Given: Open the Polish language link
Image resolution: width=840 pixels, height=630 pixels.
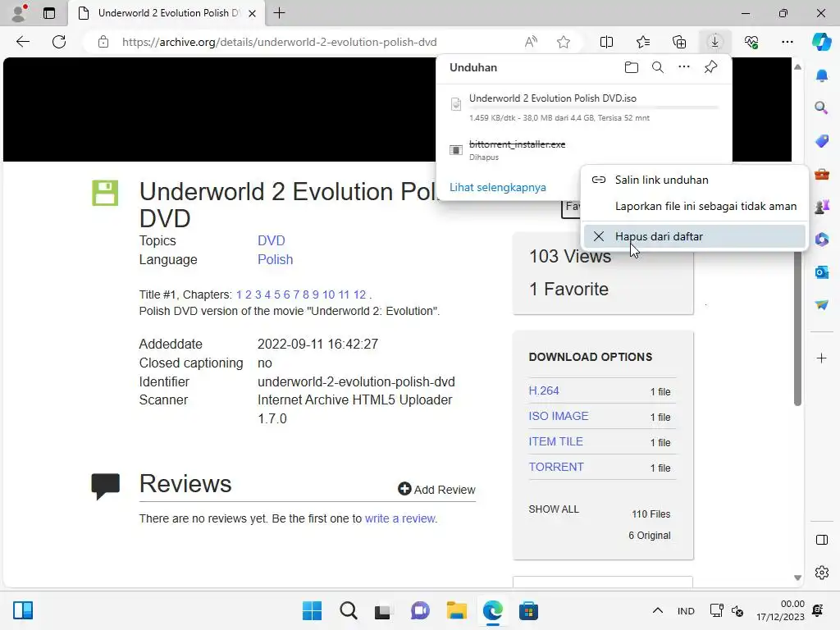Looking at the screenshot, I should coord(276,259).
